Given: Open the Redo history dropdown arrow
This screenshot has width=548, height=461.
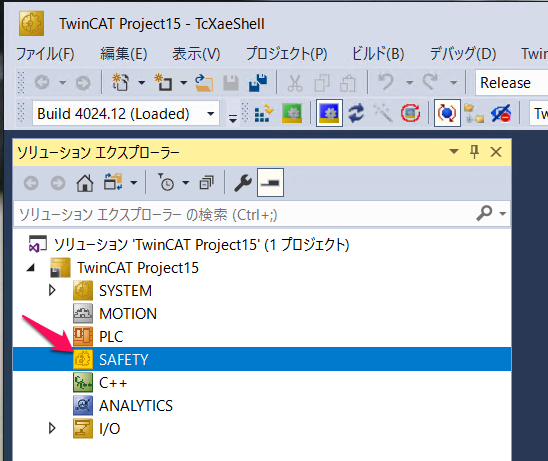Looking at the screenshot, I should click(x=453, y=83).
